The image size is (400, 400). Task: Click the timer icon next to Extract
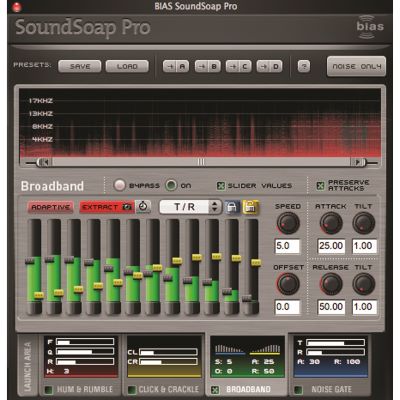click(143, 207)
